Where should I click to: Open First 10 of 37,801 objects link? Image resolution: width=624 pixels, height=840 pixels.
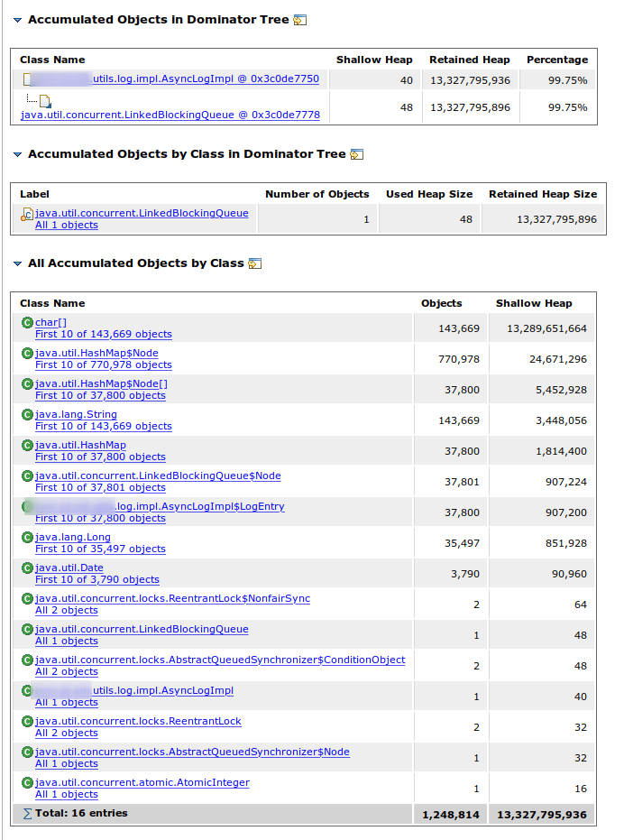(100, 487)
